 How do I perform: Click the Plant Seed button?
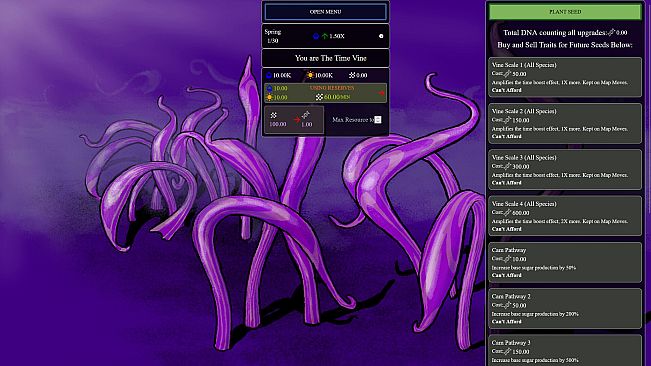[x=565, y=12]
